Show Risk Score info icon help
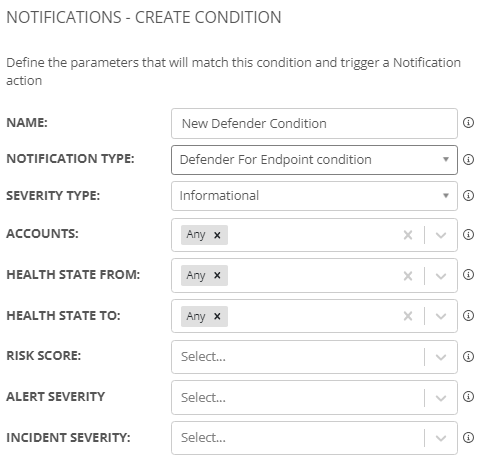481x462 pixels. [x=468, y=356]
